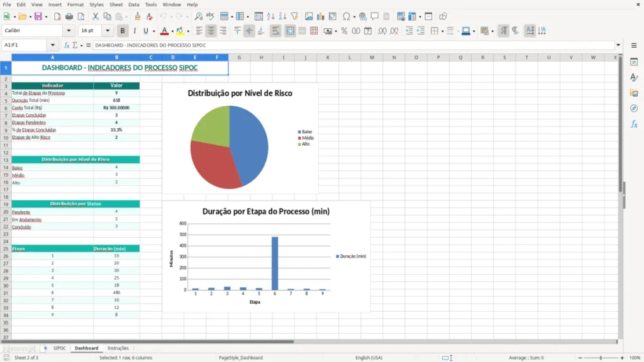644x362 pixels.
Task: Click Sort Ascending icon
Action: coord(270,16)
